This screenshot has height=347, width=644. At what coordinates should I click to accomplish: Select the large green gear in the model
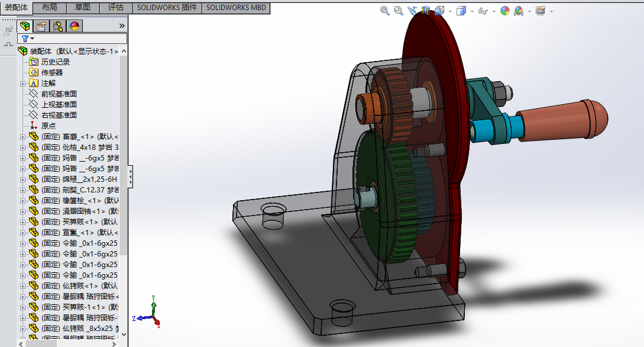pyautogui.click(x=384, y=197)
